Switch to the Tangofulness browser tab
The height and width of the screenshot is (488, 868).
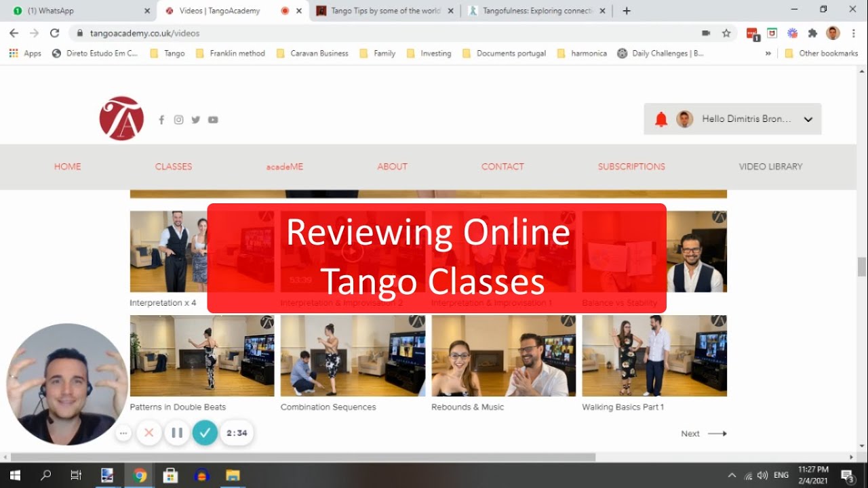(x=537, y=11)
